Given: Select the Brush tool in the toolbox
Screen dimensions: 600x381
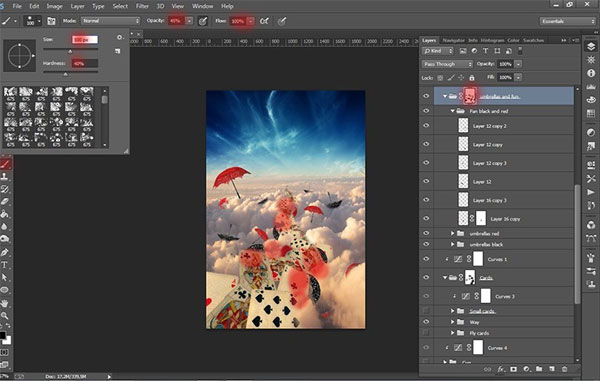Looking at the screenshot, I should tap(5, 164).
